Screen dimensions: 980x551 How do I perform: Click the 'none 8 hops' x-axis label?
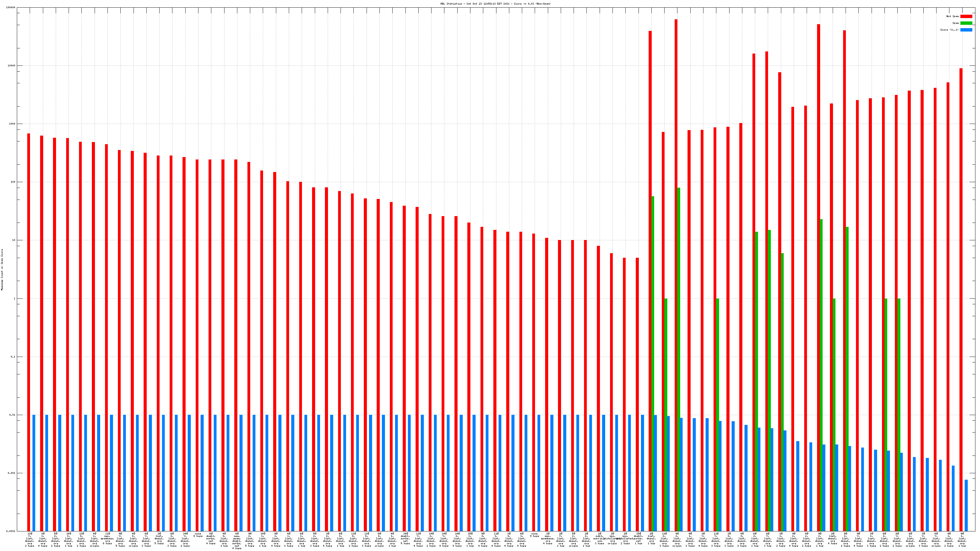click(198, 535)
